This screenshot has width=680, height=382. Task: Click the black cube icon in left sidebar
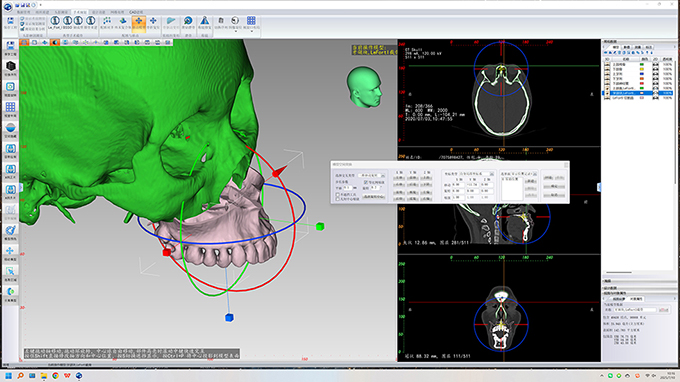pyautogui.click(x=11, y=66)
